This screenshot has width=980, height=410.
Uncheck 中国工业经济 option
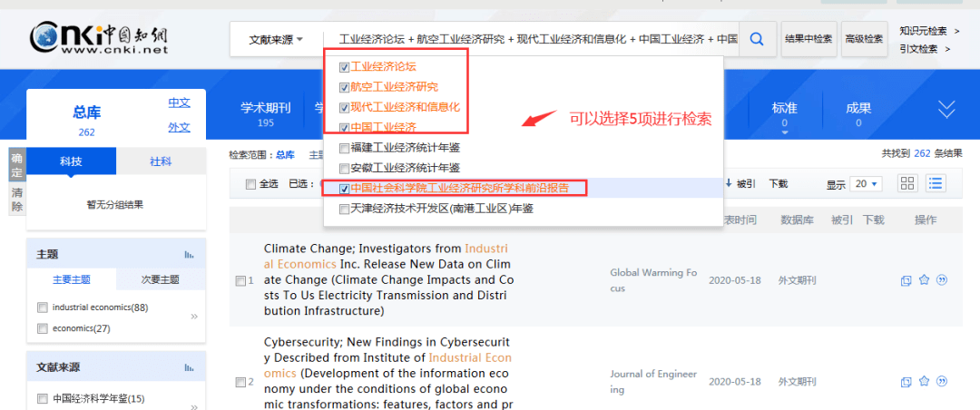point(344,128)
